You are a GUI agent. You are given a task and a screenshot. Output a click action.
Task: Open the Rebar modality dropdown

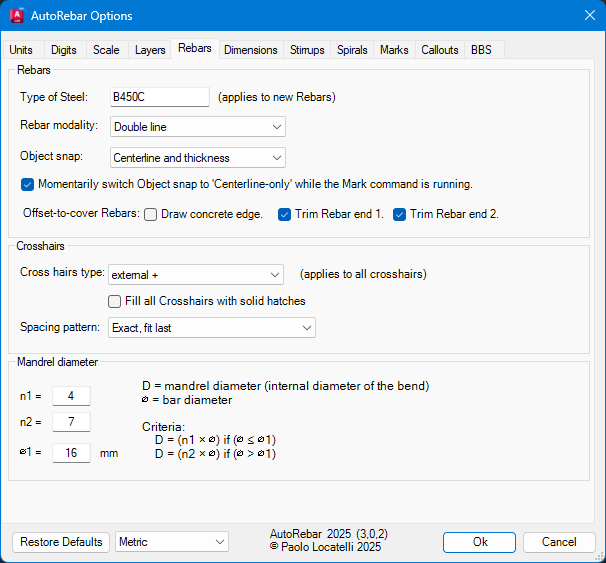198,127
